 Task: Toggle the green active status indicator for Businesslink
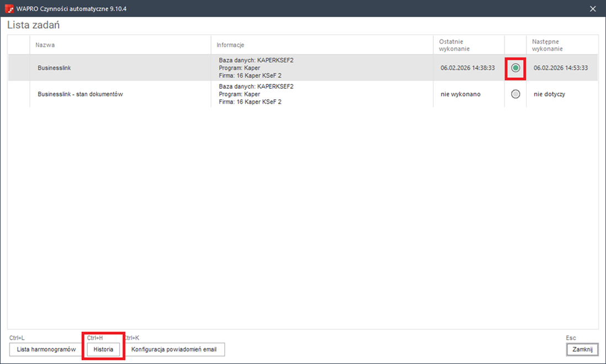(515, 68)
